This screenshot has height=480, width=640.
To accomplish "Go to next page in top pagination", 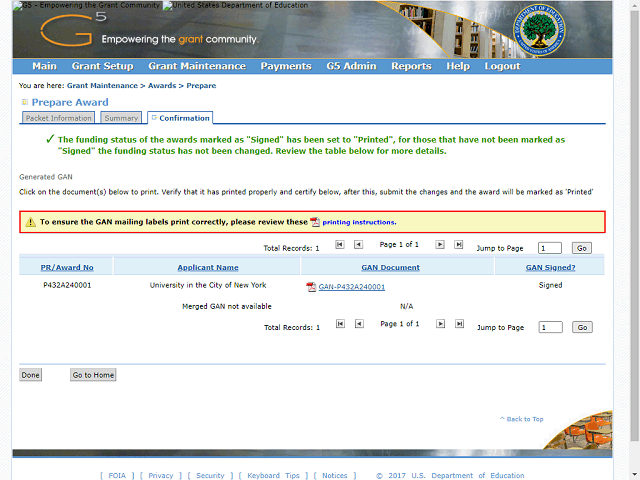I will [440, 244].
